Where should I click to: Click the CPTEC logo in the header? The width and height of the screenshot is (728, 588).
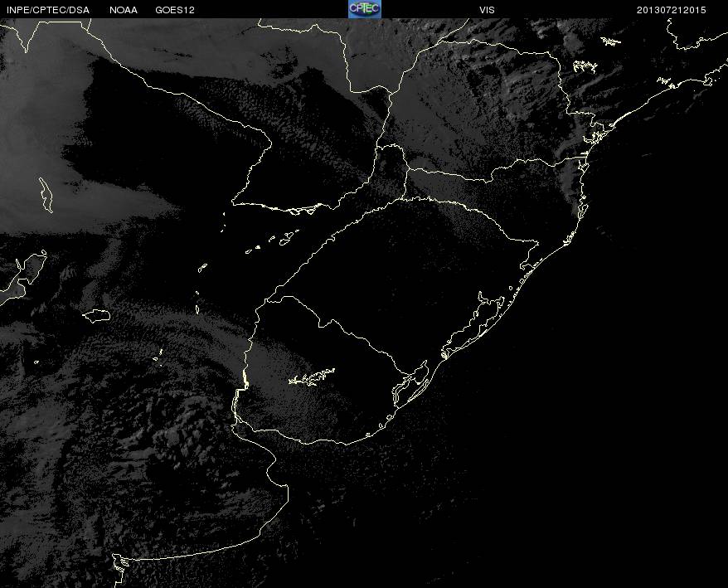[x=365, y=9]
